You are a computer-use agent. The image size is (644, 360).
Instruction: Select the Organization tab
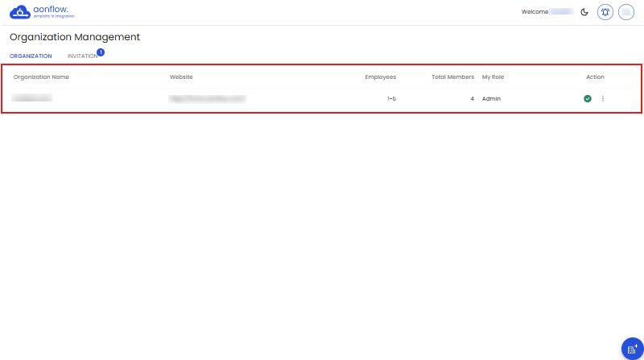click(31, 56)
